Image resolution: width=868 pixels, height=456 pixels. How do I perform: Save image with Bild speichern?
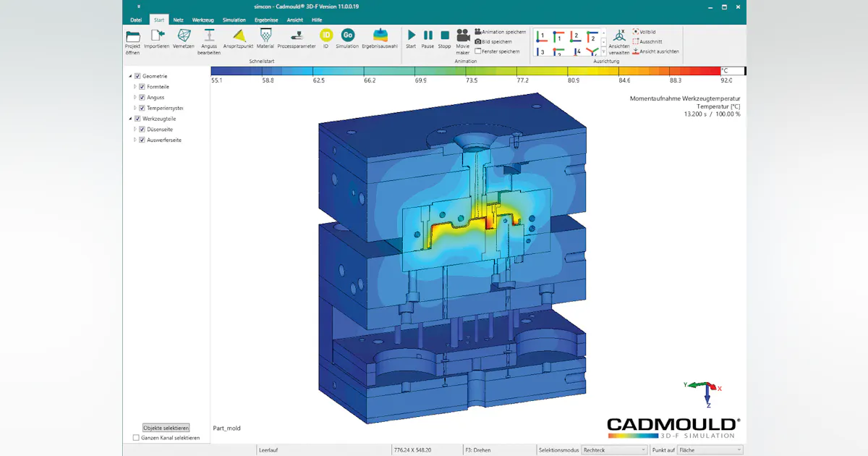click(493, 41)
